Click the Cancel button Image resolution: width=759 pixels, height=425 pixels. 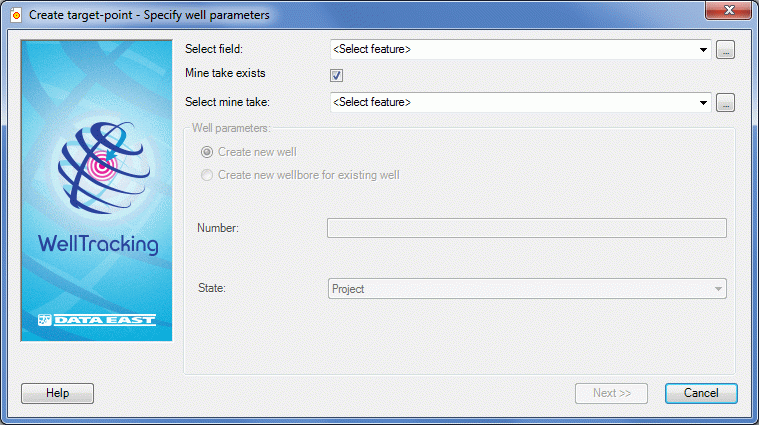coord(701,393)
